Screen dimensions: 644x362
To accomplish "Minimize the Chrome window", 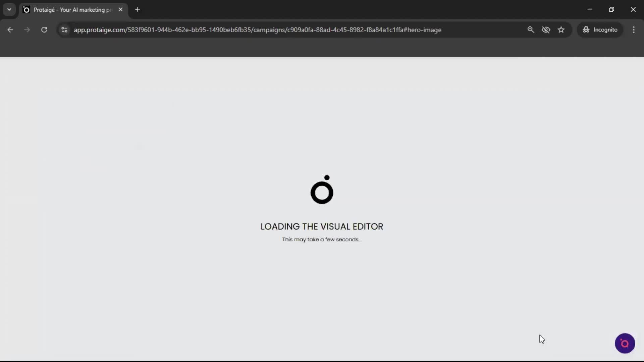I will click(x=590, y=9).
